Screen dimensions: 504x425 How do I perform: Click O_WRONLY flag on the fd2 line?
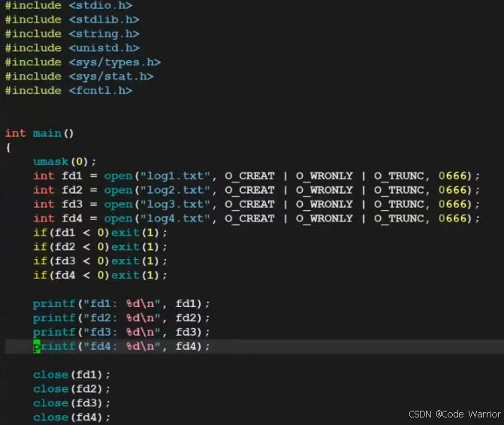324,190
